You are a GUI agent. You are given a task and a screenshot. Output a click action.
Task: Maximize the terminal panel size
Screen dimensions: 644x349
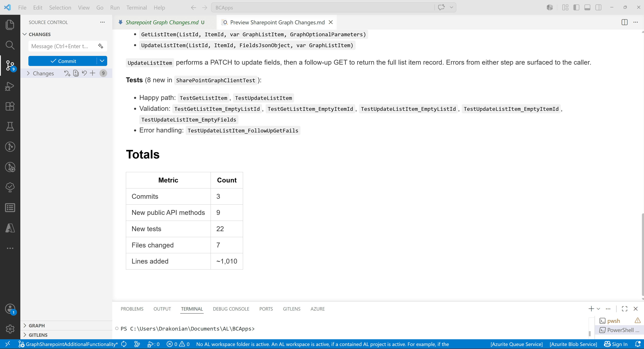[x=625, y=309]
